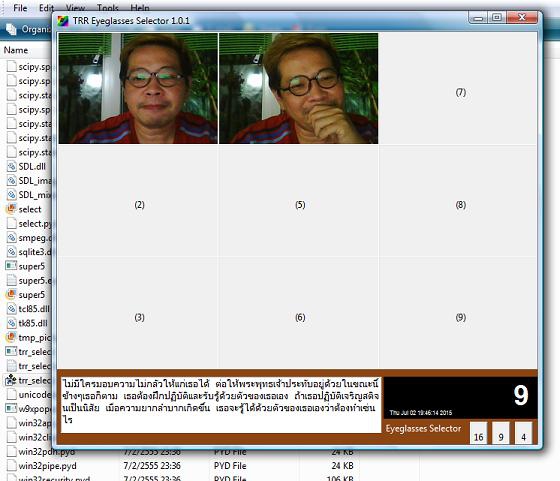Image resolution: width=560 pixels, height=481 pixels.
Task: Select sqlite3 dll file icon
Action: point(11,252)
